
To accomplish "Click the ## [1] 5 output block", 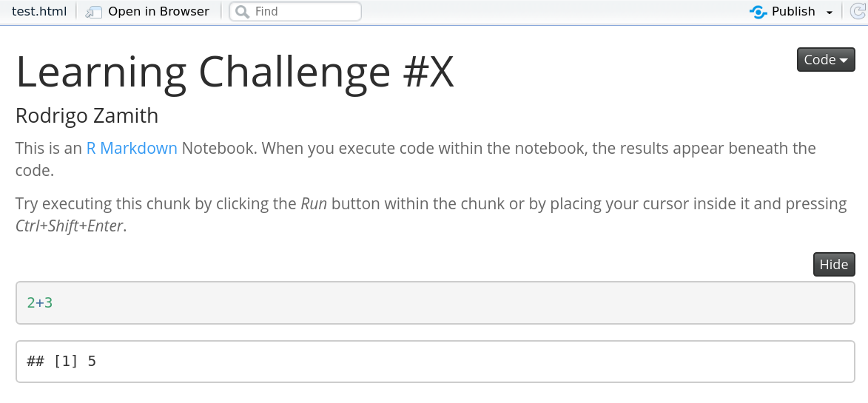I will coord(434,362).
